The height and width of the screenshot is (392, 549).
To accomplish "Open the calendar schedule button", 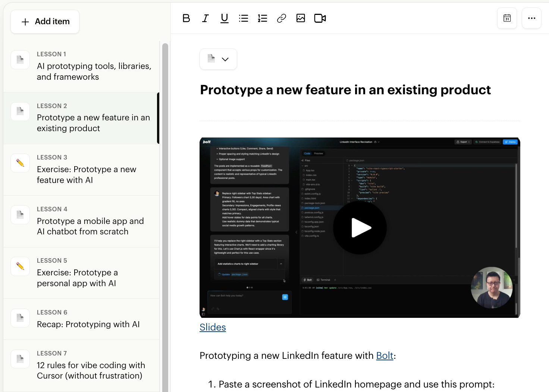I will pos(507,18).
